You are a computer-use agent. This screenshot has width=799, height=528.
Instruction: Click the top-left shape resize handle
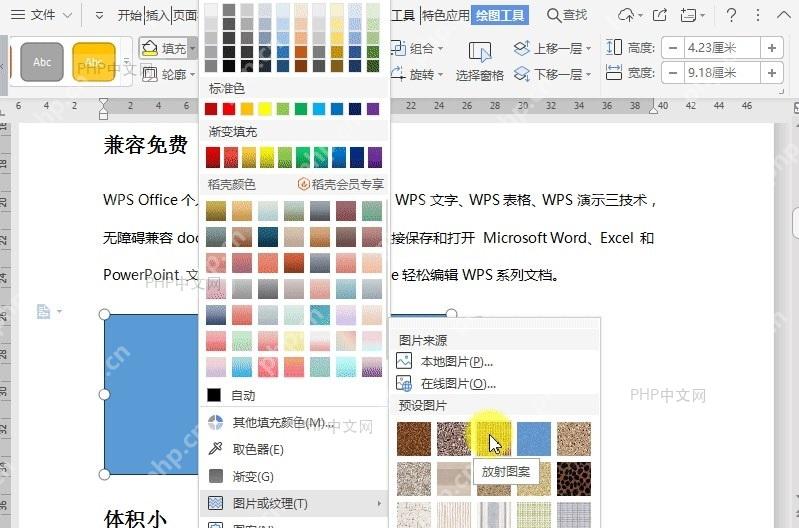click(x=104, y=314)
